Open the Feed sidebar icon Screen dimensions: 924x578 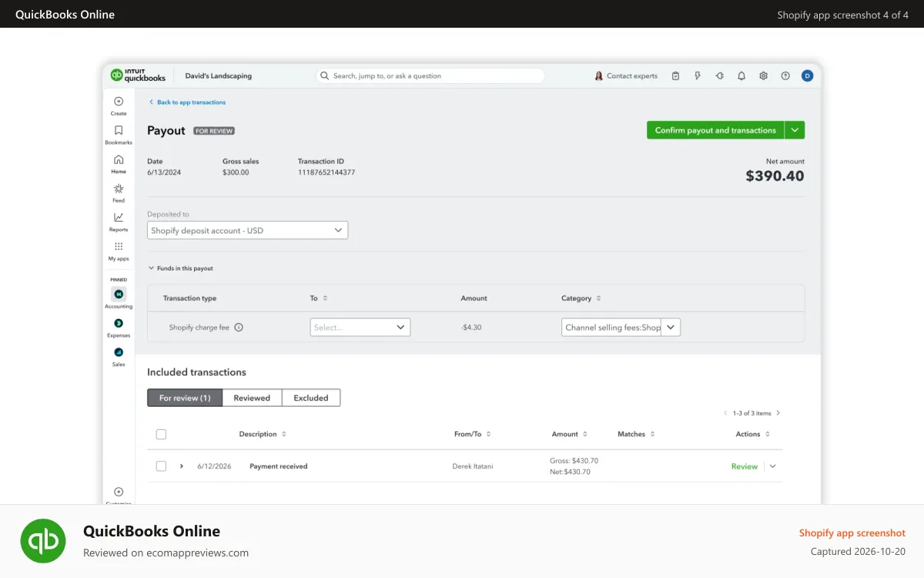click(x=119, y=193)
